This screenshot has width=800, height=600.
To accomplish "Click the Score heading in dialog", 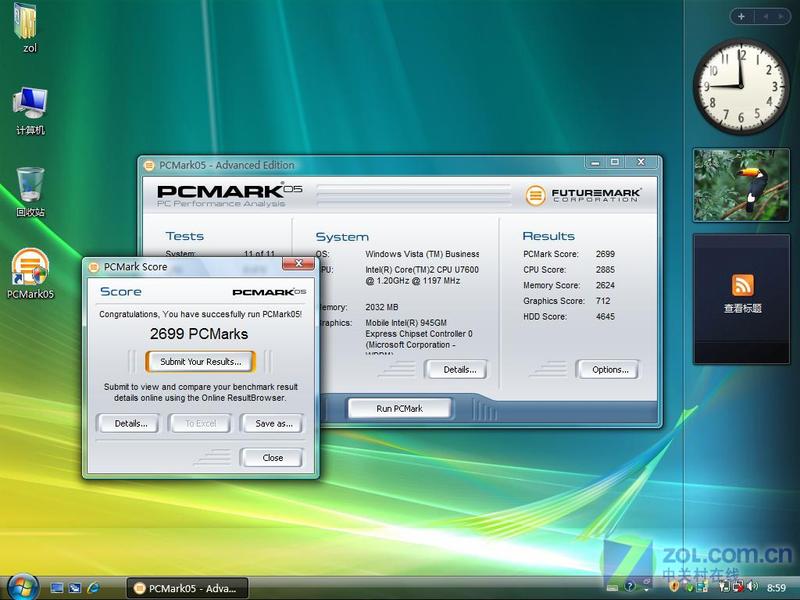I will 121,292.
